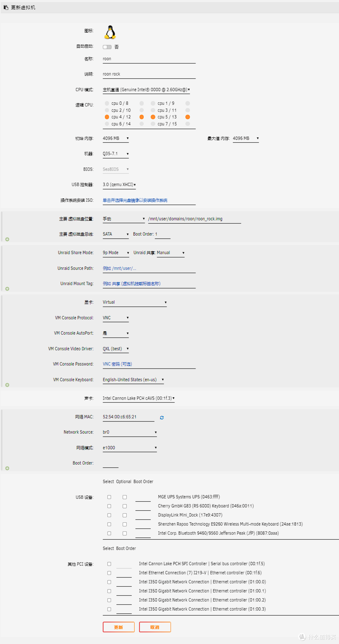Screen dimensions: 339x644
Task: Click the Unraid Source Path field
Action: click(149, 269)
